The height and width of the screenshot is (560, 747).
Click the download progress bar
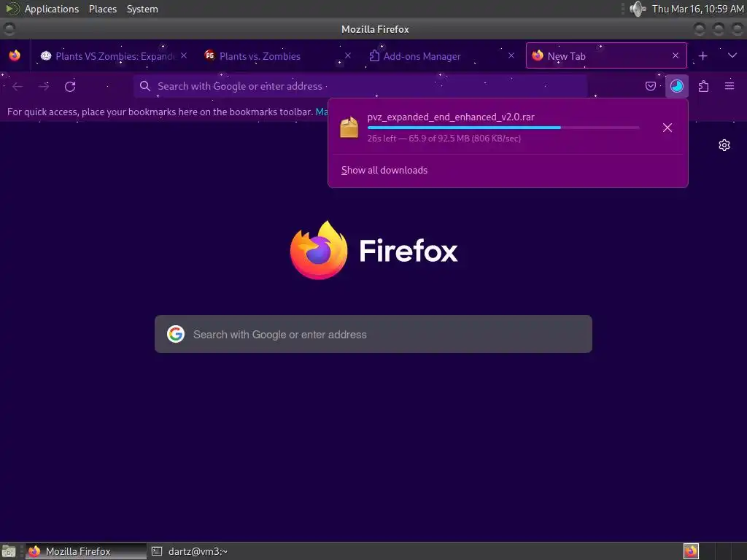click(x=503, y=128)
